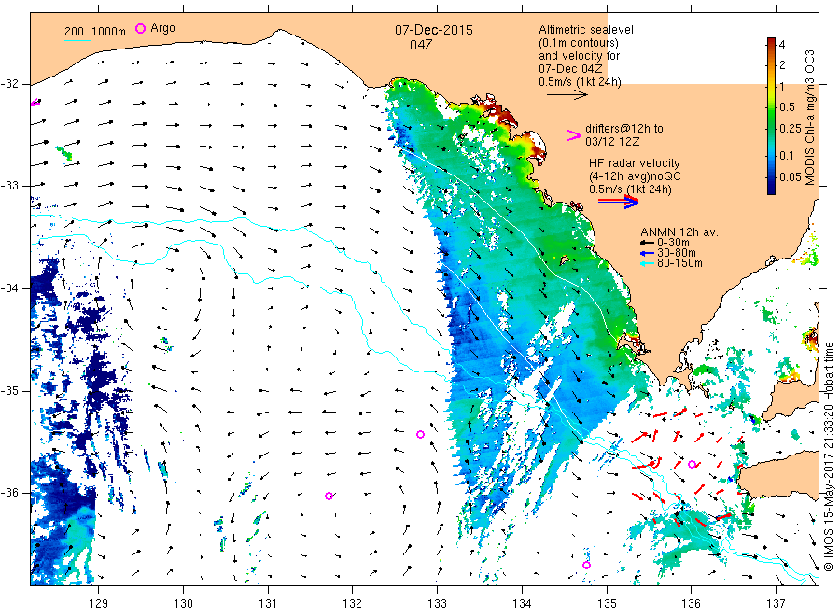
Task: Click the dark blue bottom of chlorophyll colorbar
Action: click(772, 188)
